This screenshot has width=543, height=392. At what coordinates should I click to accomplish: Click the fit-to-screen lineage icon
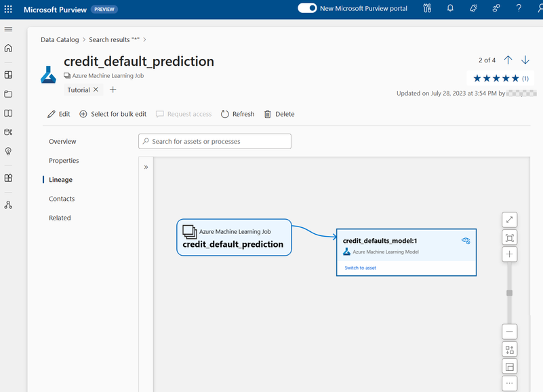(x=509, y=237)
